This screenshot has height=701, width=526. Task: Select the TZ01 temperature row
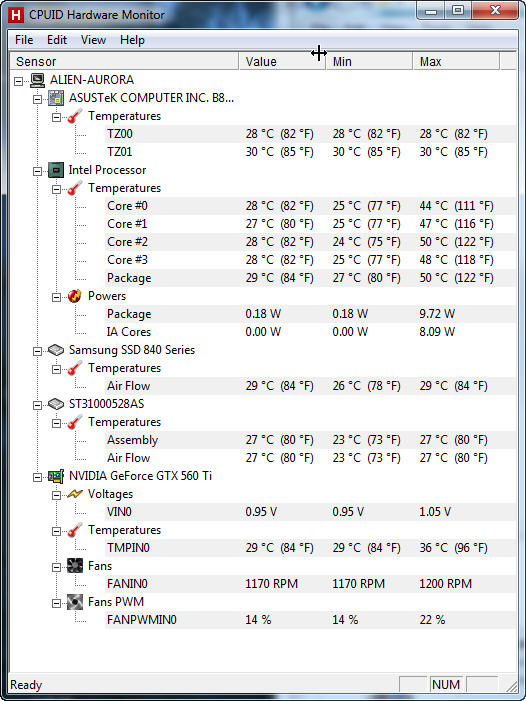point(310,152)
